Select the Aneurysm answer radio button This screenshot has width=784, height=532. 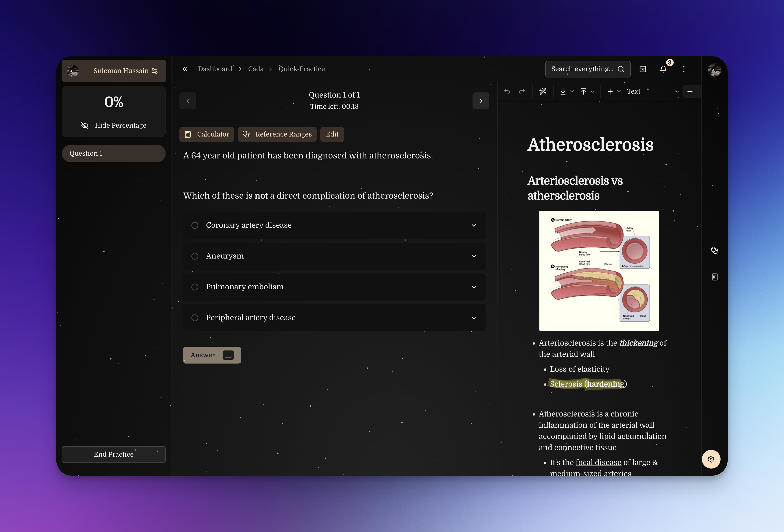point(195,256)
